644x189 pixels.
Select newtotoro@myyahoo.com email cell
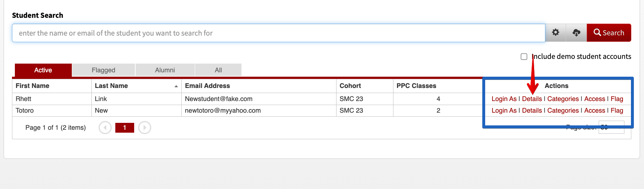259,110
